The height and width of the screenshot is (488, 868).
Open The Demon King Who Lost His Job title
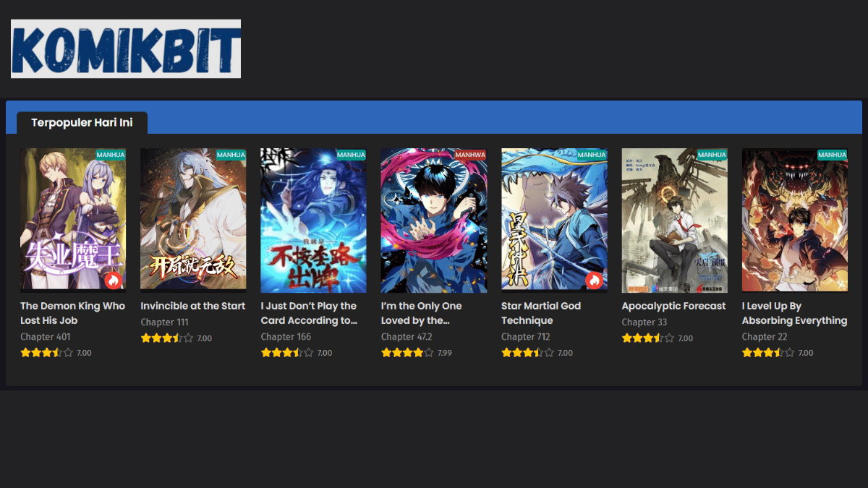coord(72,313)
